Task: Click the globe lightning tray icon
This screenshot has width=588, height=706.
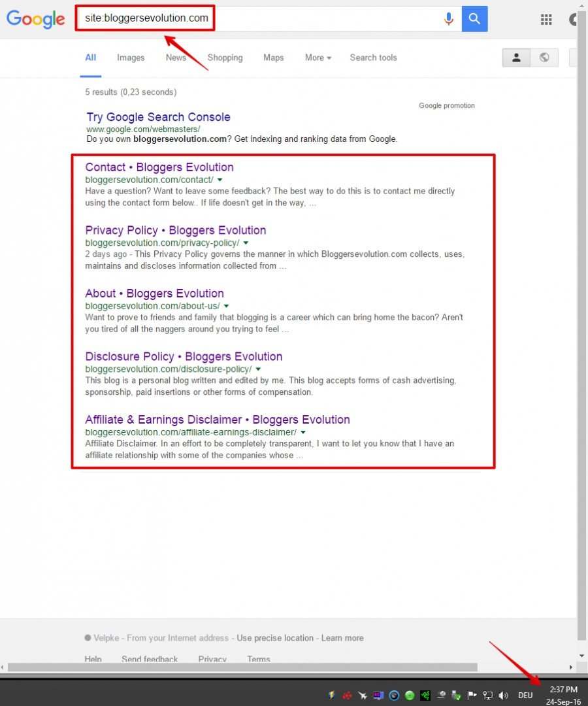Action: (331, 695)
